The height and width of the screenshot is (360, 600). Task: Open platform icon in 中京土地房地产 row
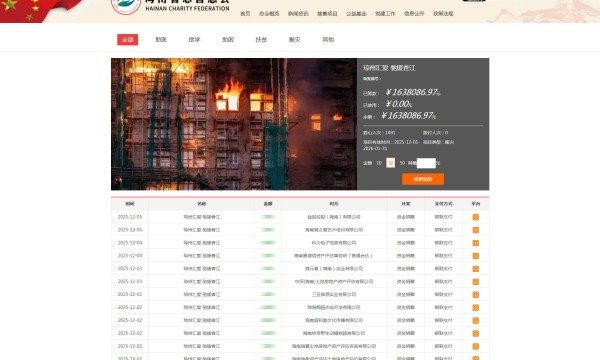click(476, 282)
